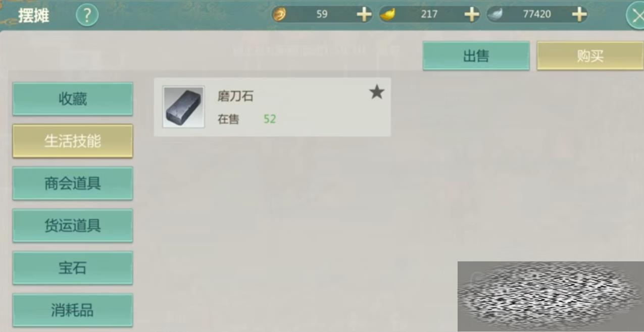Tap the plus next to 77420 silver
The height and width of the screenshot is (332, 644).
pyautogui.click(x=579, y=14)
